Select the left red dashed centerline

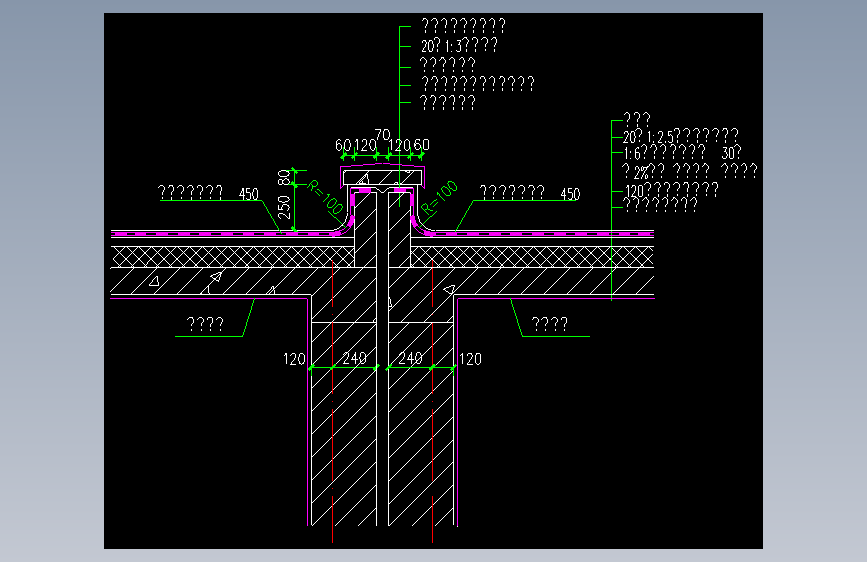(332, 401)
